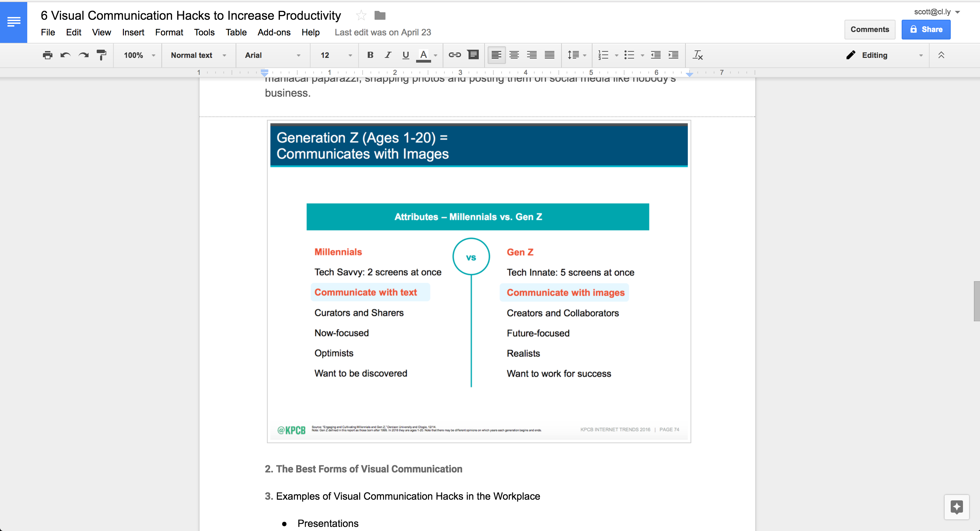This screenshot has width=980, height=531.
Task: Set right alignment
Action: click(x=532, y=55)
